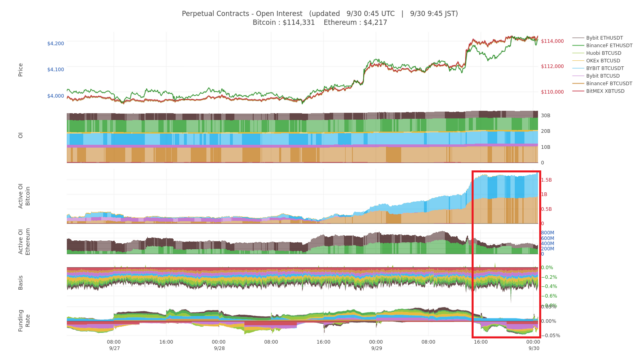The image size is (640, 360).
Task: Click the 0.00% Funding Rate tick
Action: [548, 321]
